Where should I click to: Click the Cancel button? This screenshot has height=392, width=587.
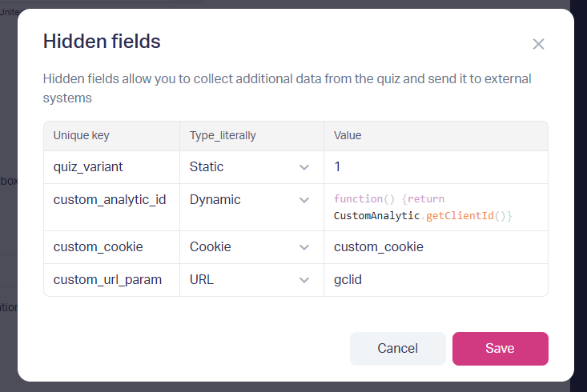(x=397, y=349)
